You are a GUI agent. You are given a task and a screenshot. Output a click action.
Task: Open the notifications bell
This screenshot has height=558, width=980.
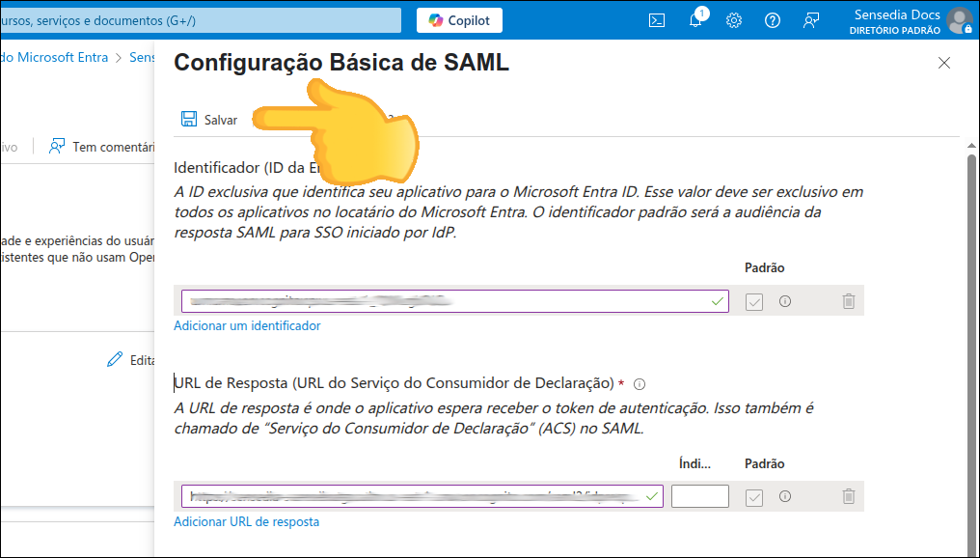coord(695,19)
